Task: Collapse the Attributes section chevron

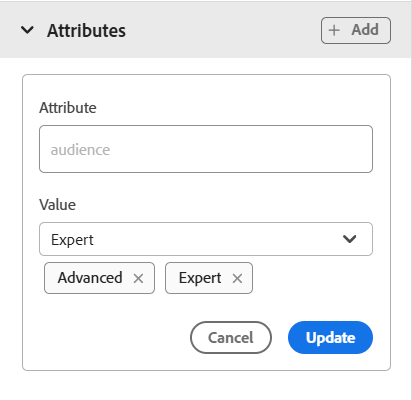Action: coord(27,30)
